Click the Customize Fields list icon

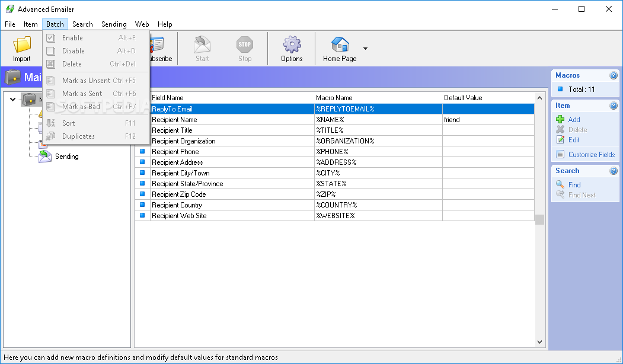coord(560,155)
